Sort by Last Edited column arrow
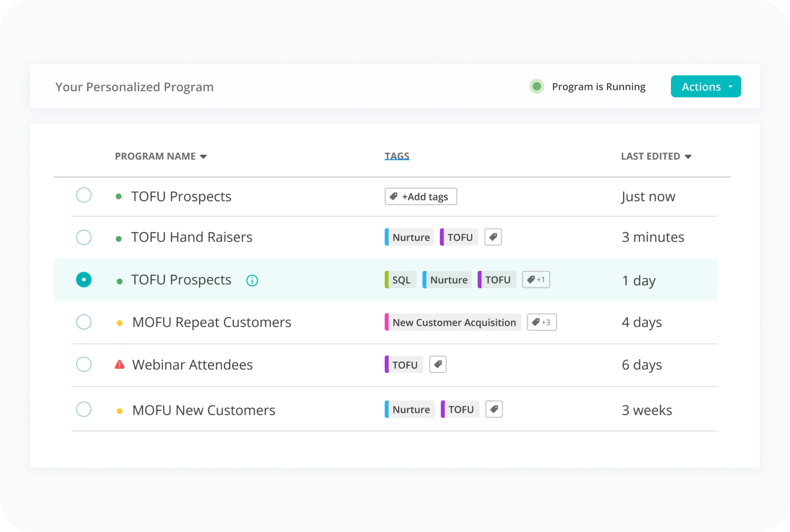This screenshot has width=790, height=532. 688,156
